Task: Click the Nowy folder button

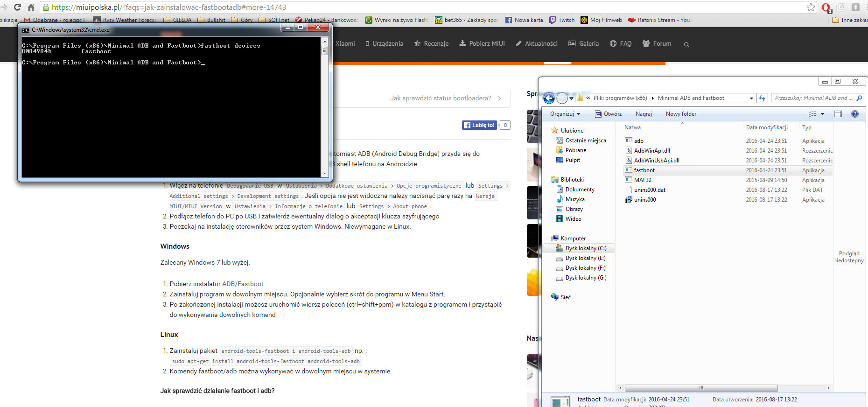Action: (681, 114)
